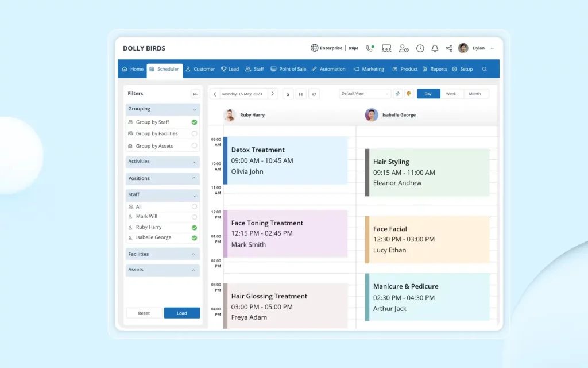Click Ruby Harry's column avatar

tap(230, 115)
